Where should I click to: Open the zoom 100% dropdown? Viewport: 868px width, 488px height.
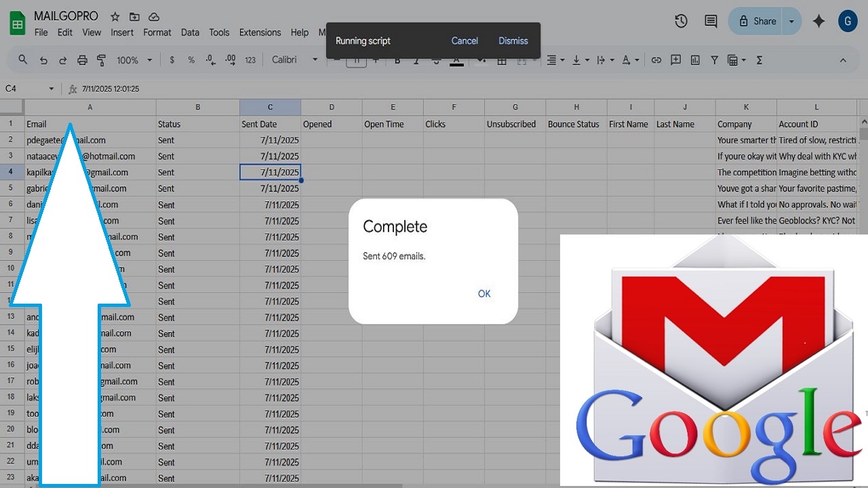[x=134, y=60]
